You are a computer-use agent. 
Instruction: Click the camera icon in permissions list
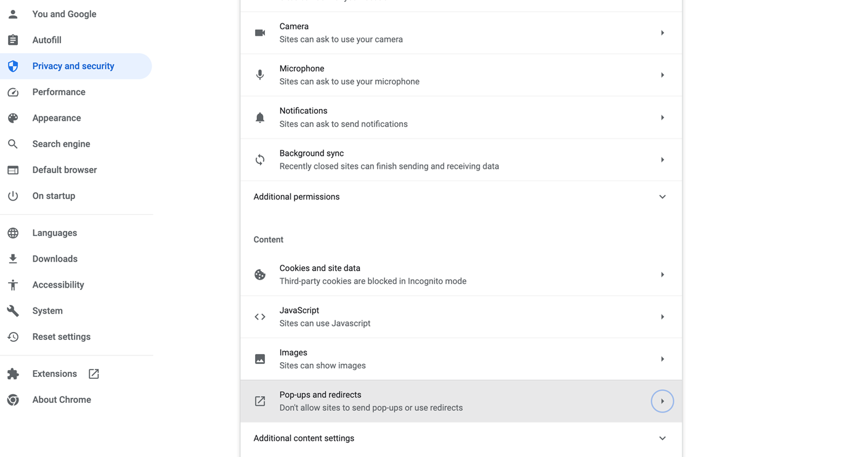pos(260,33)
